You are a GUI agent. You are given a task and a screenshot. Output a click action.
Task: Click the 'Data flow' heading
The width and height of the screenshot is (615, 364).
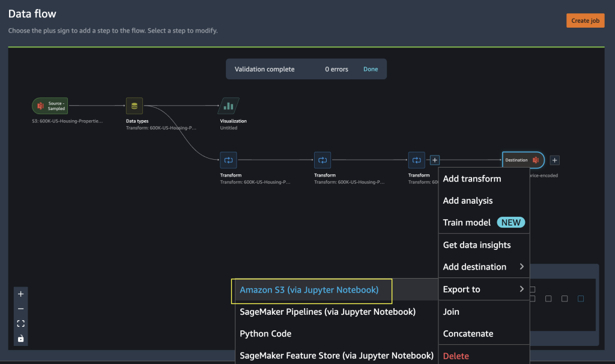(32, 14)
